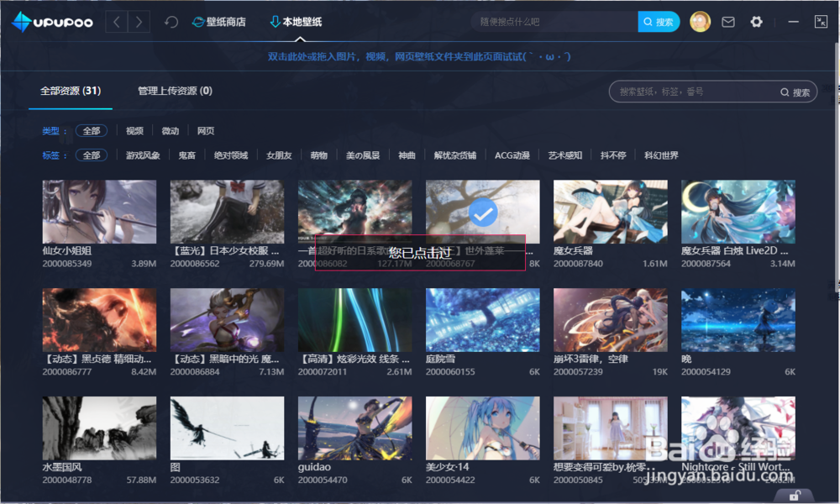Open settings gear icon
Screen dimensions: 840x504
click(756, 22)
